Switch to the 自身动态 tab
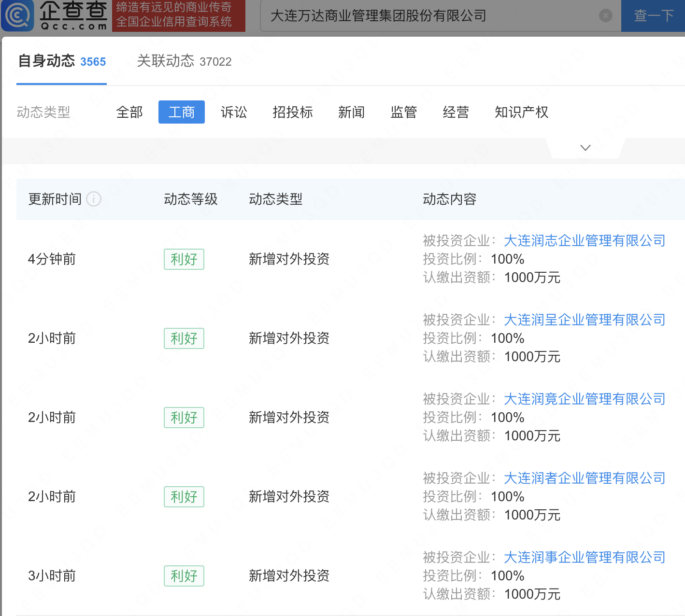This screenshot has width=685, height=616. click(x=62, y=61)
